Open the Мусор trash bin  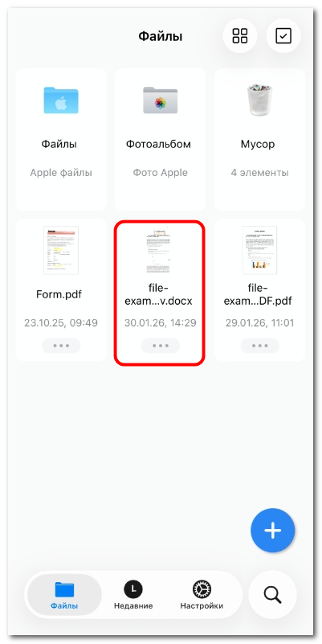pos(259,100)
